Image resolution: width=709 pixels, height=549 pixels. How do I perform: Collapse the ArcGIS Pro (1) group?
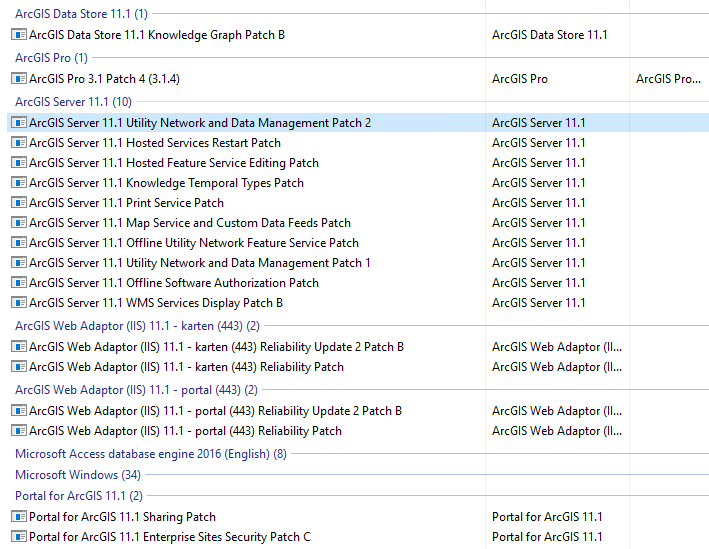(x=52, y=57)
